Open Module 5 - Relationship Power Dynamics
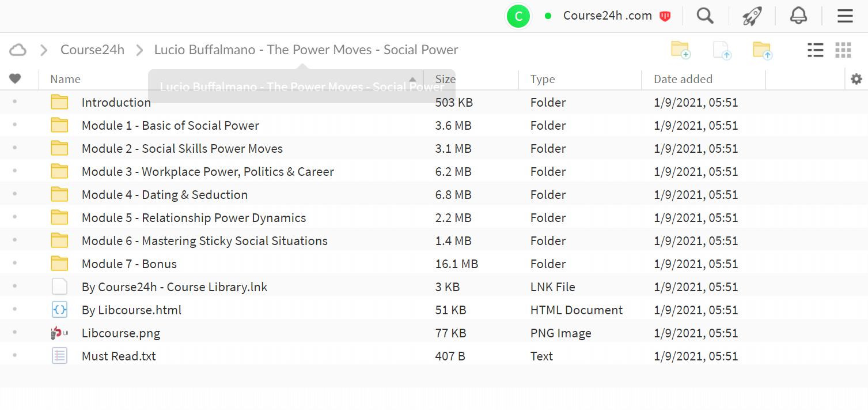Viewport: 868px width, 410px height. (x=194, y=217)
